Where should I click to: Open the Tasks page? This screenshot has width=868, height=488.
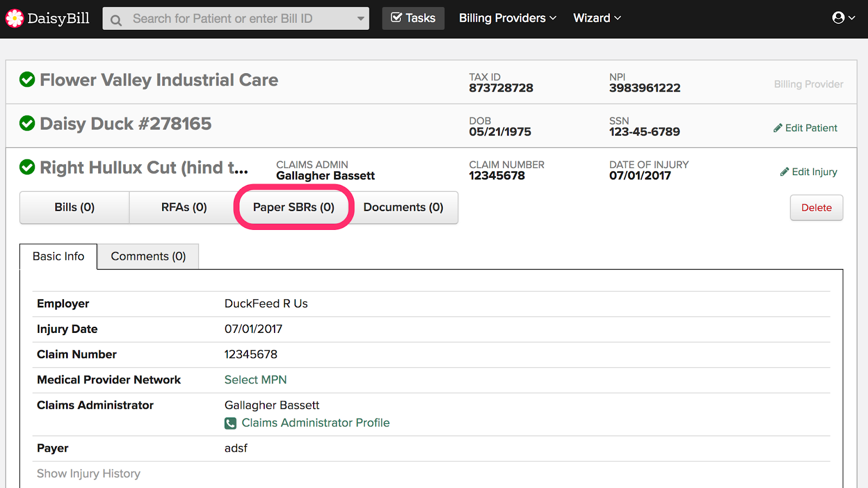pos(413,18)
